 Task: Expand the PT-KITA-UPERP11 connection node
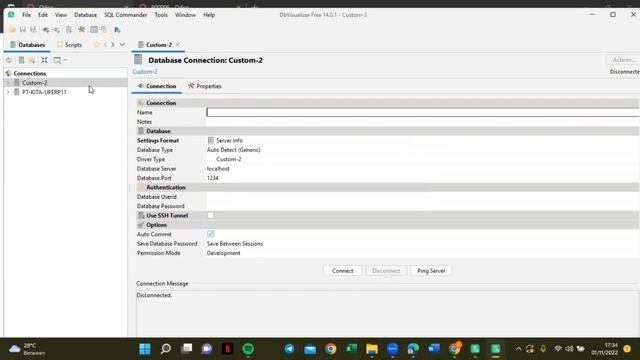click(x=8, y=92)
